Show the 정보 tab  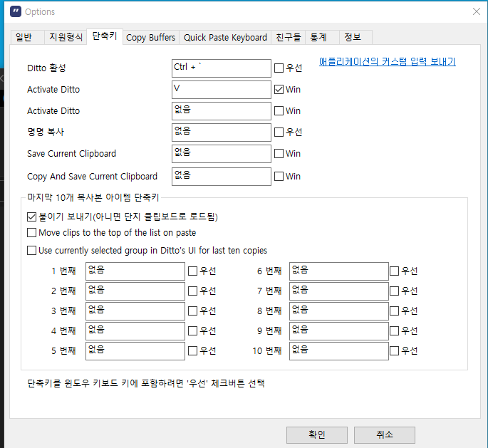(355, 37)
